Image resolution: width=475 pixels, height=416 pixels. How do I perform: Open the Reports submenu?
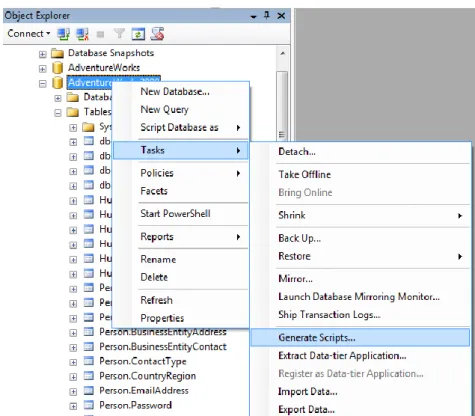pyautogui.click(x=181, y=237)
